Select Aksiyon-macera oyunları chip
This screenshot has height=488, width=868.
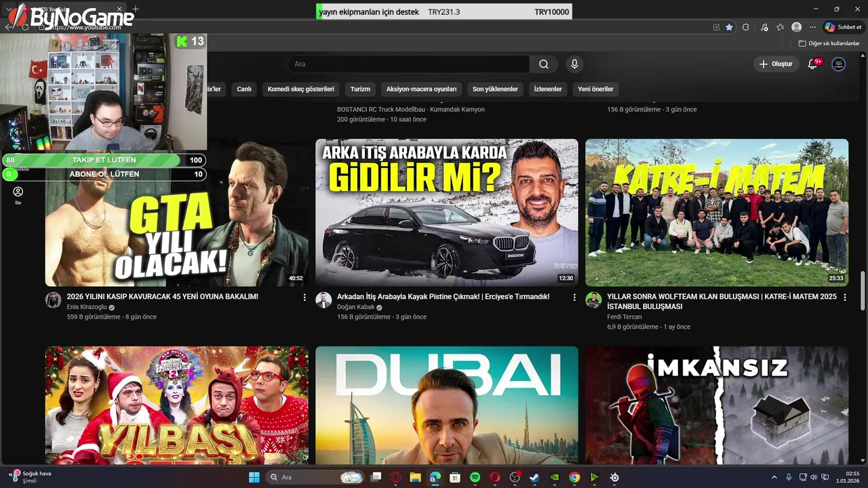[x=421, y=89]
